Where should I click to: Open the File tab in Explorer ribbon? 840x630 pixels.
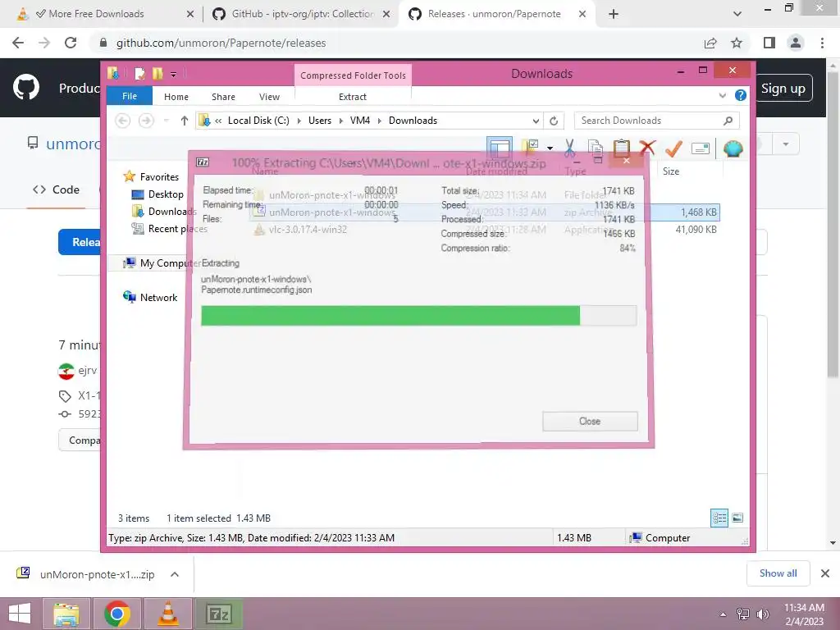click(x=130, y=96)
